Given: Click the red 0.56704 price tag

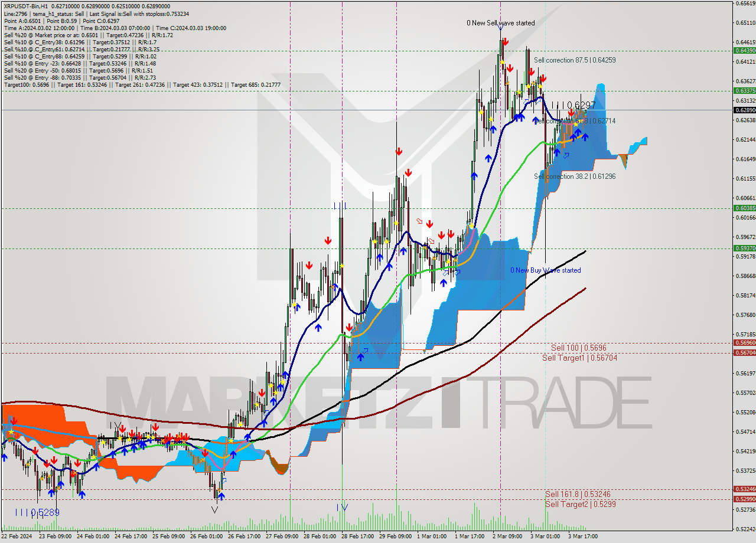Looking at the screenshot, I should (x=744, y=353).
